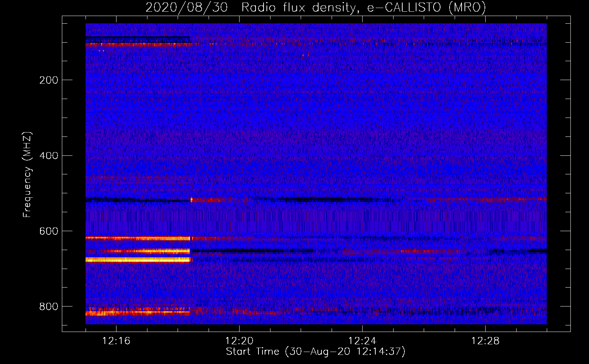Viewport: 589px width, 364px height.
Task: Click the 12:28 time tick label
Action: pos(485,341)
